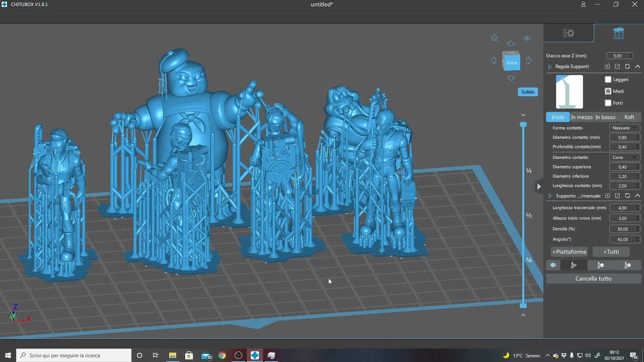Rotate view right with the right arrow
Screen dimensions: 644x362
(x=528, y=61)
